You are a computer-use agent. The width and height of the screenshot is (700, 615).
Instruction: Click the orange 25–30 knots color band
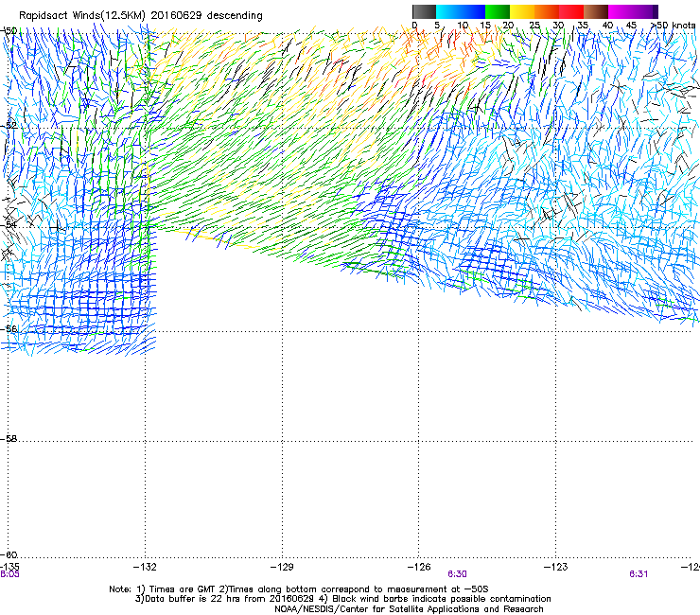(547, 11)
